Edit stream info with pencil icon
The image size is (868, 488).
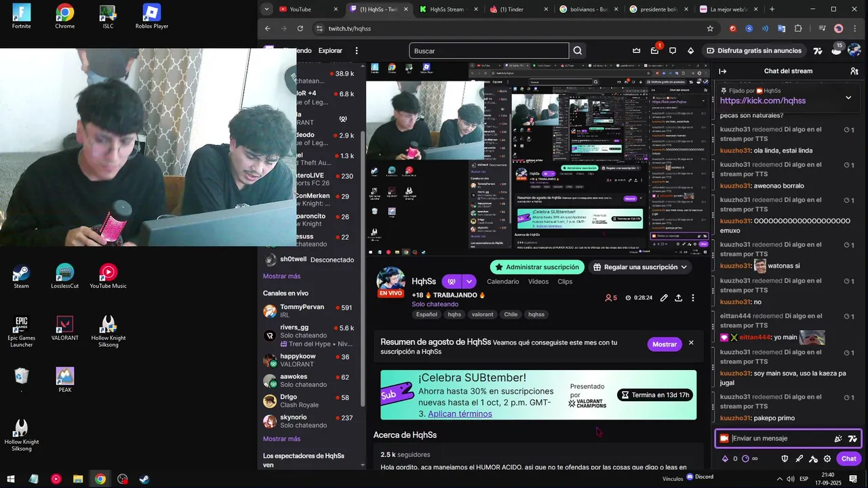[x=664, y=298]
